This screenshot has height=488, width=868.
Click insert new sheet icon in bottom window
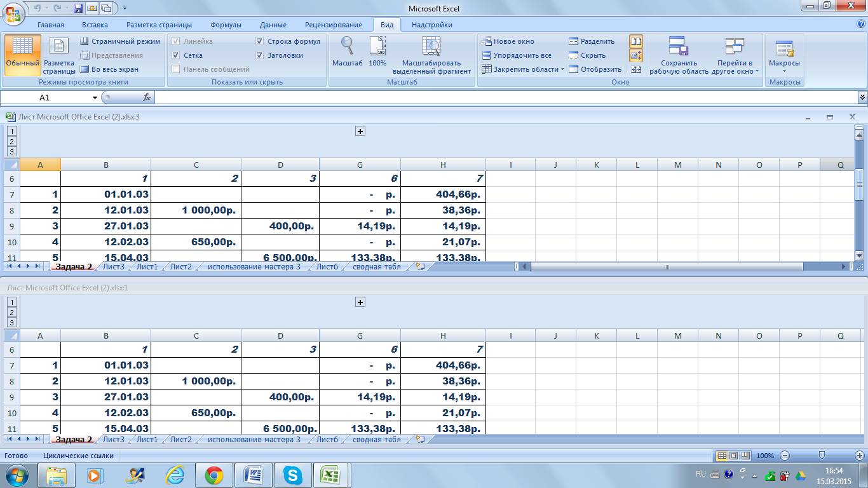tap(420, 439)
